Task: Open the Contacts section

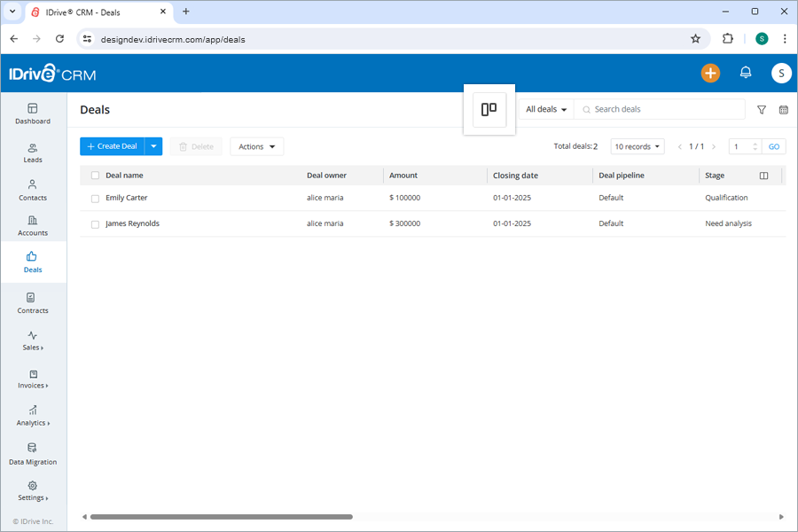Action: click(x=33, y=191)
